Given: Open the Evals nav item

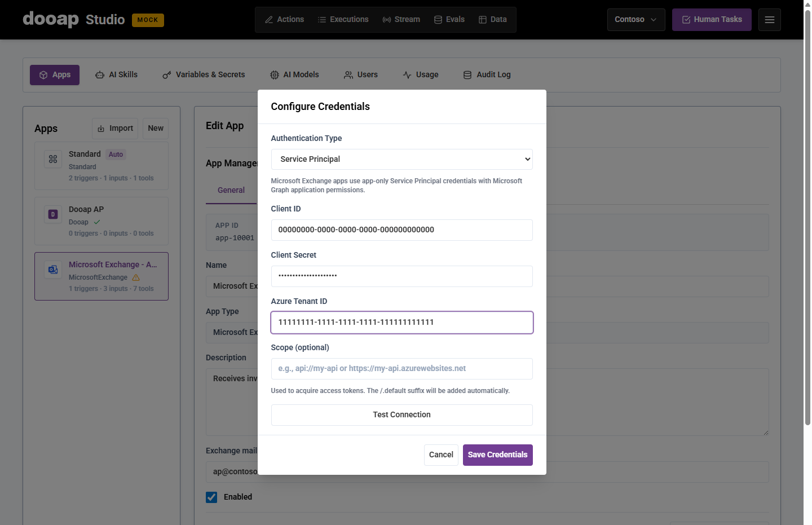Looking at the screenshot, I should coord(449,20).
